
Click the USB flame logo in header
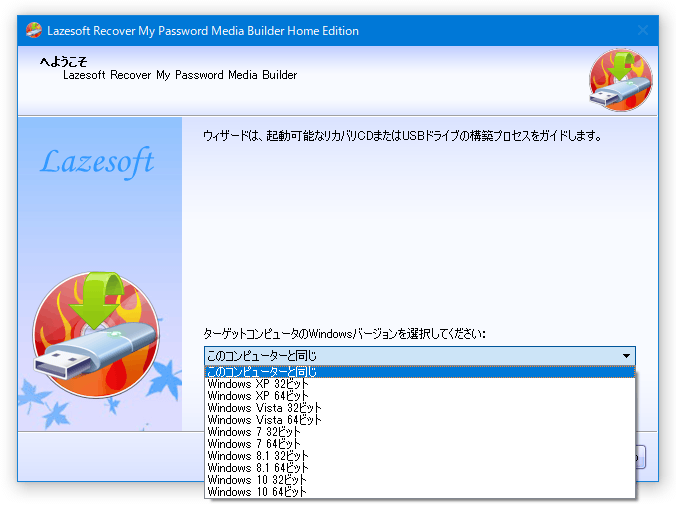620,80
